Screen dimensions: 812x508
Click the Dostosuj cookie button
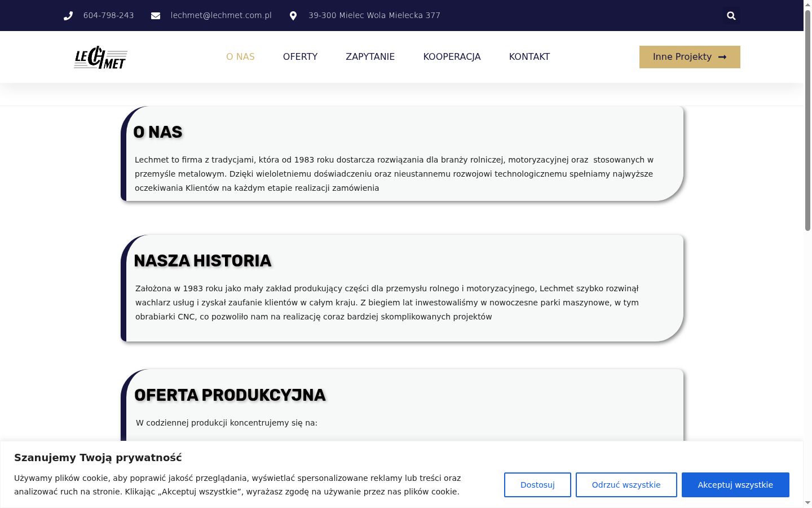[537, 485]
